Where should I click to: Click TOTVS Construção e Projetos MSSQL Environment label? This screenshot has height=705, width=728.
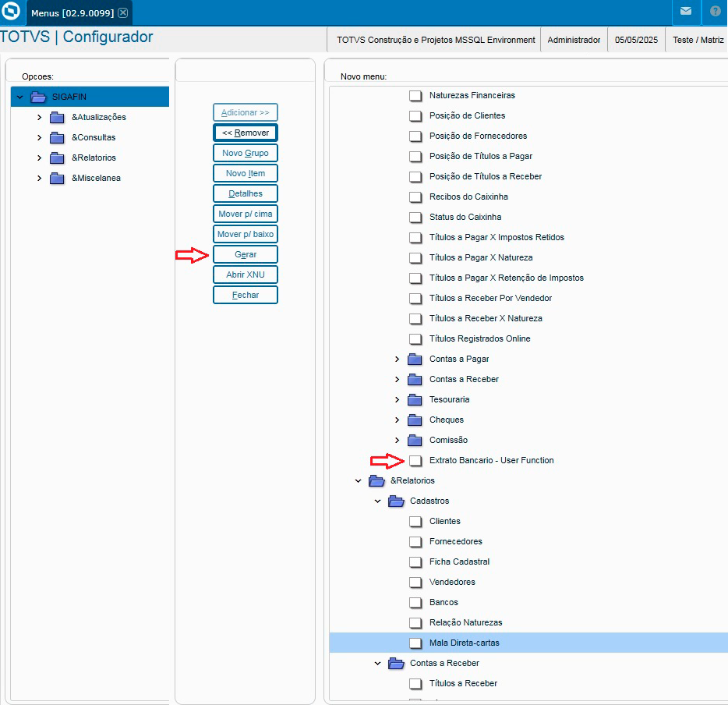(436, 40)
